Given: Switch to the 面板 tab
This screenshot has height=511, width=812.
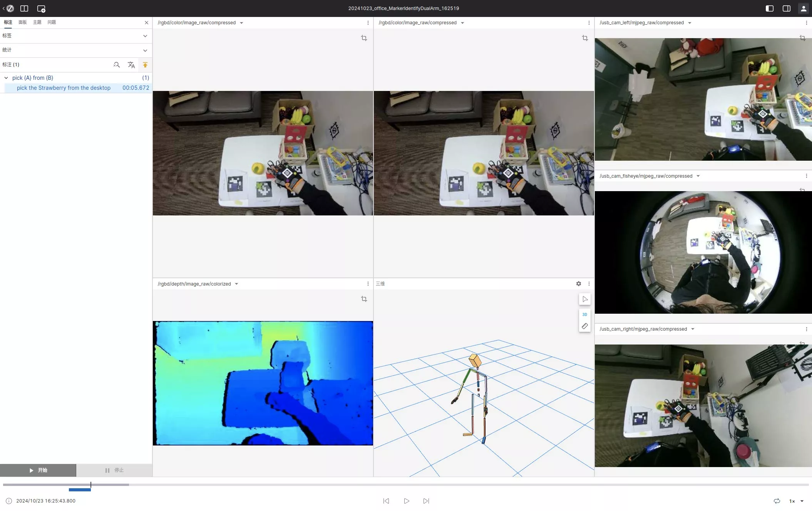Looking at the screenshot, I should click(23, 22).
